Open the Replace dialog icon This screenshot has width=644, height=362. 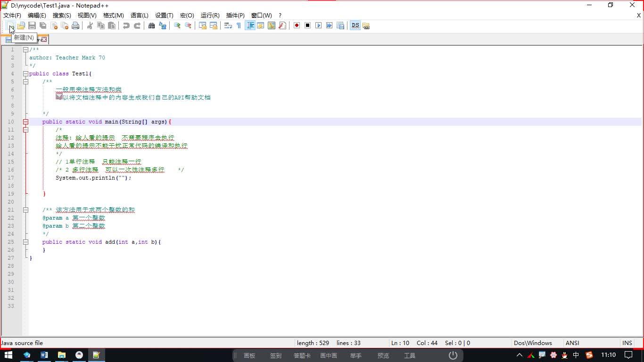click(x=163, y=25)
